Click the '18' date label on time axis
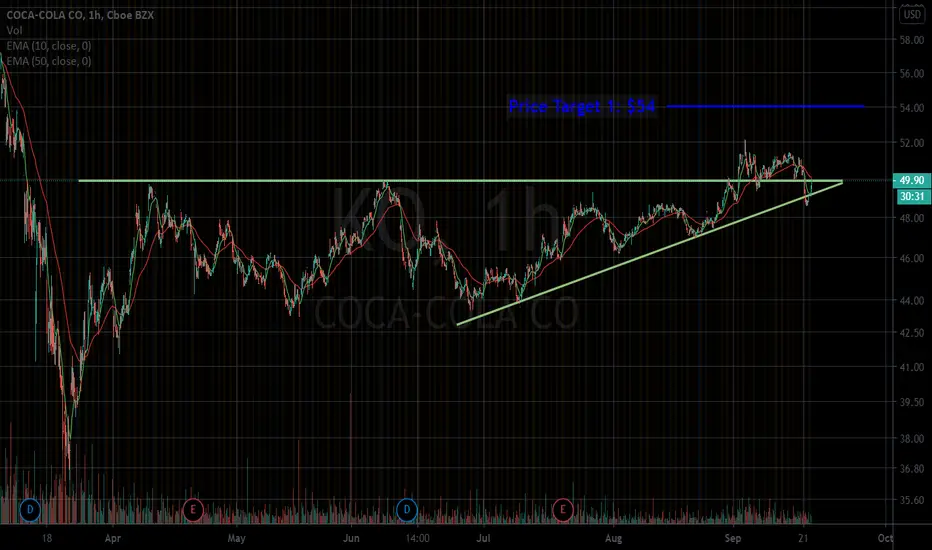Viewport: 932px width, 550px height. coord(46,538)
